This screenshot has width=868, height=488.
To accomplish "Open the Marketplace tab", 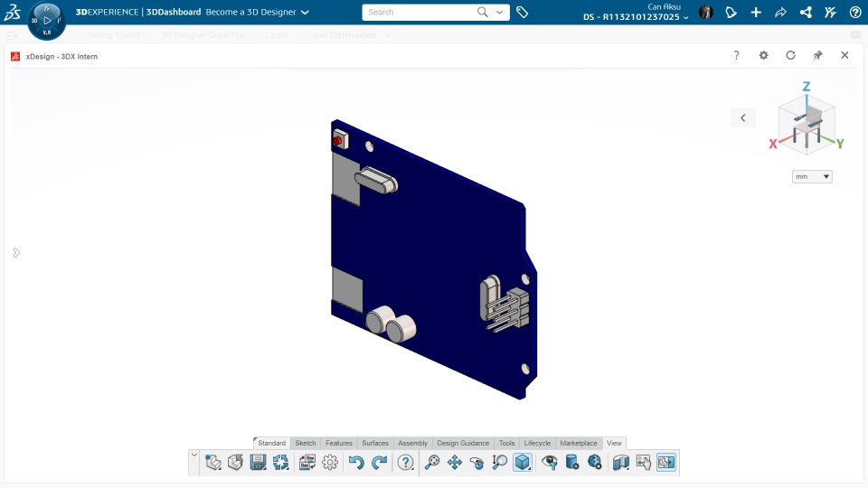I will click(x=579, y=443).
